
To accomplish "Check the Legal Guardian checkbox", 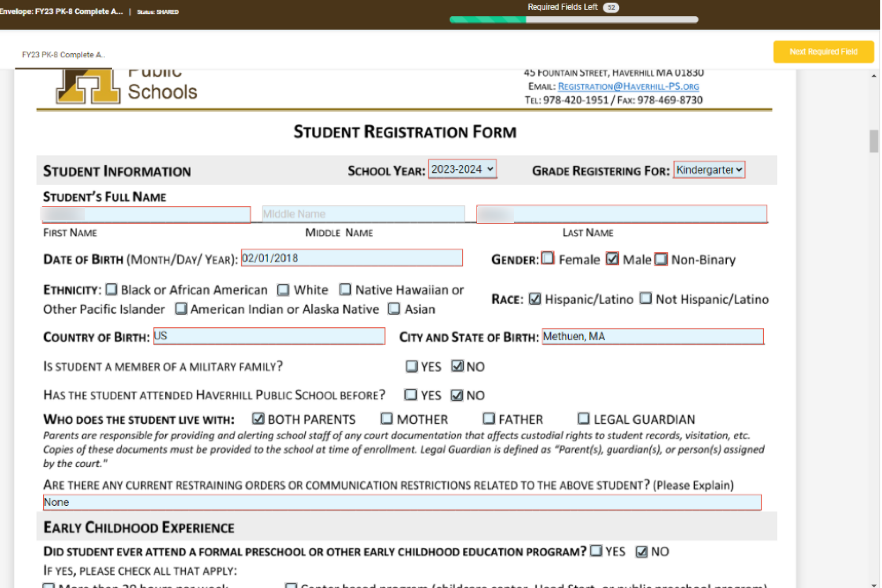I will point(583,418).
